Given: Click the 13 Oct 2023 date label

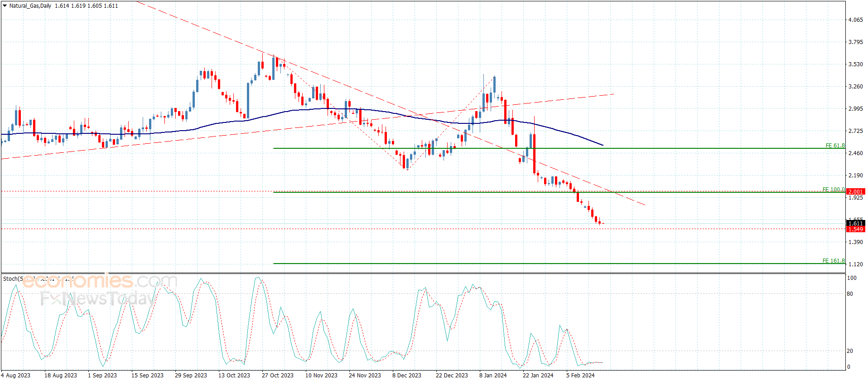Looking at the screenshot, I should tap(234, 375).
